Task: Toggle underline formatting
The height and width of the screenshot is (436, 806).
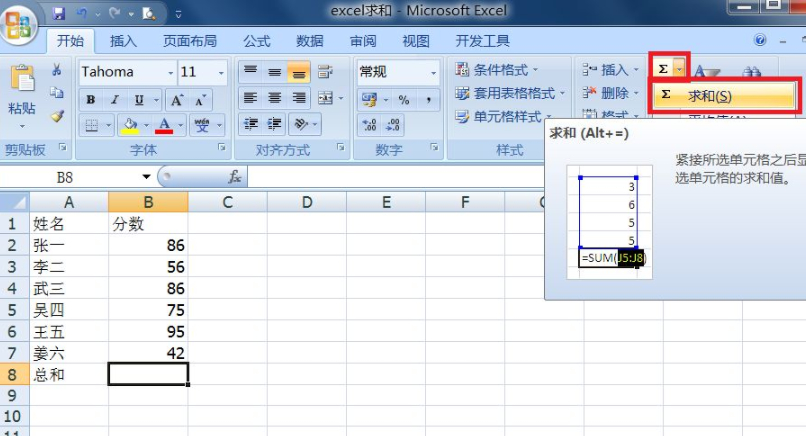Action: [x=139, y=100]
